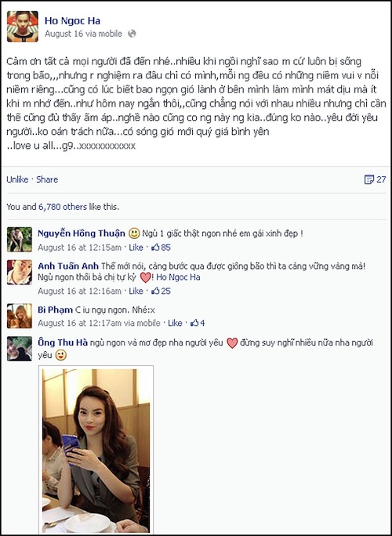Open Ho Ngoc Ha's profile picture
The height and width of the screenshot is (536, 392).
(x=23, y=27)
